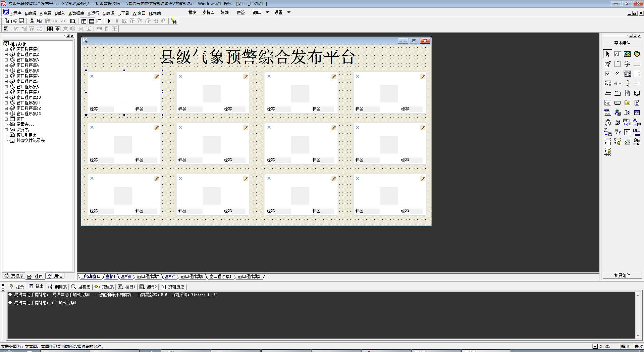Expand the 窗口程序集8 tree node

(6, 87)
